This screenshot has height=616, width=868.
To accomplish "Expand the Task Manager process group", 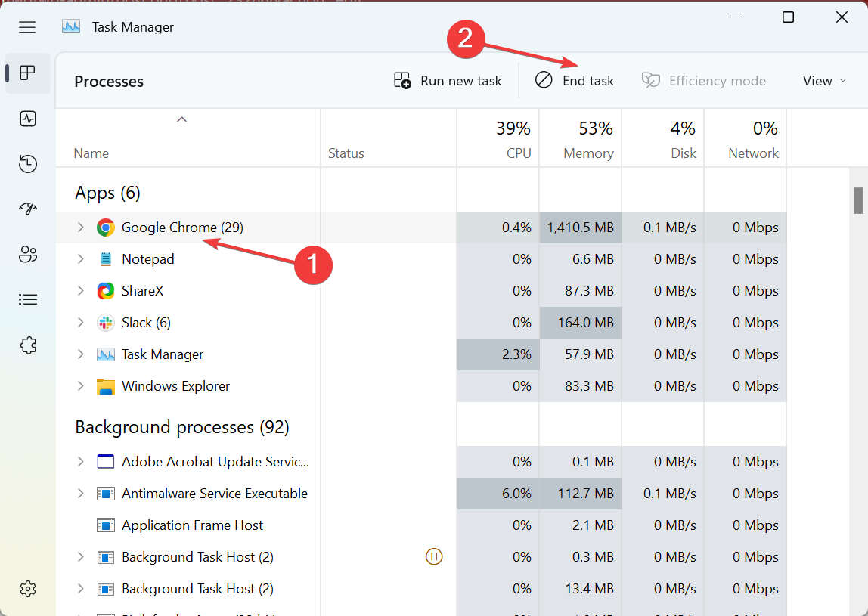I will (x=81, y=354).
